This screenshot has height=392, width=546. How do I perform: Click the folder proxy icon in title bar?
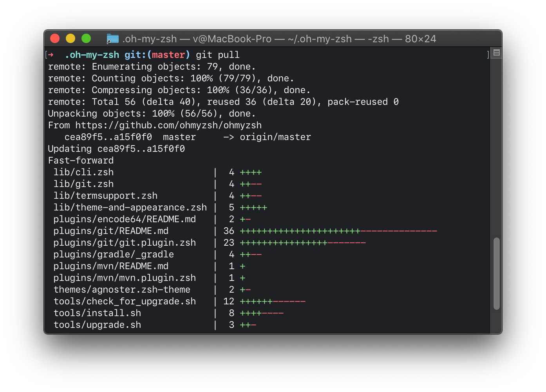tap(113, 39)
